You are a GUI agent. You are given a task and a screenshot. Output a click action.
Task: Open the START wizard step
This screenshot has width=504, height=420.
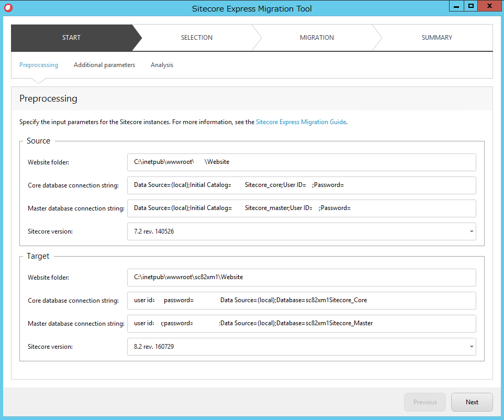[71, 38]
